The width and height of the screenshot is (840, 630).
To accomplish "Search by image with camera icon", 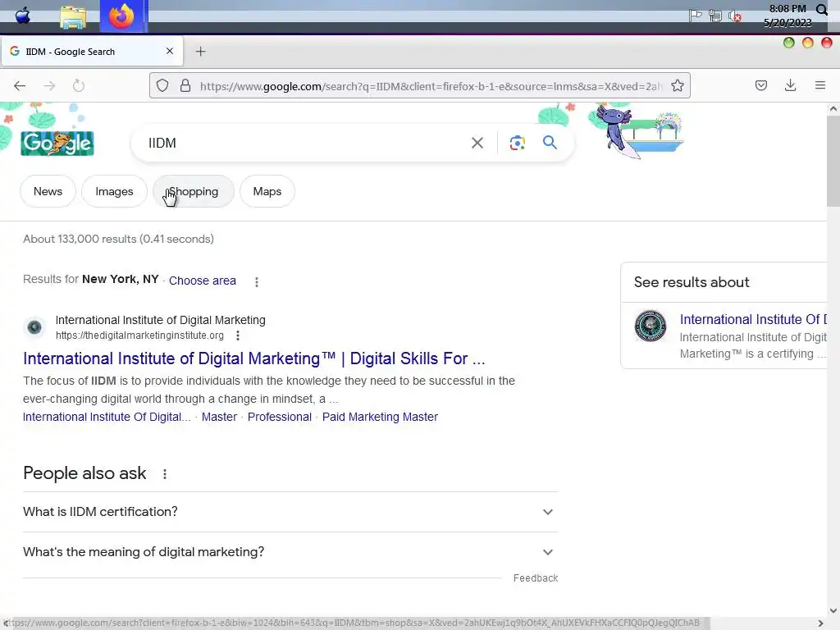I will pyautogui.click(x=517, y=143).
